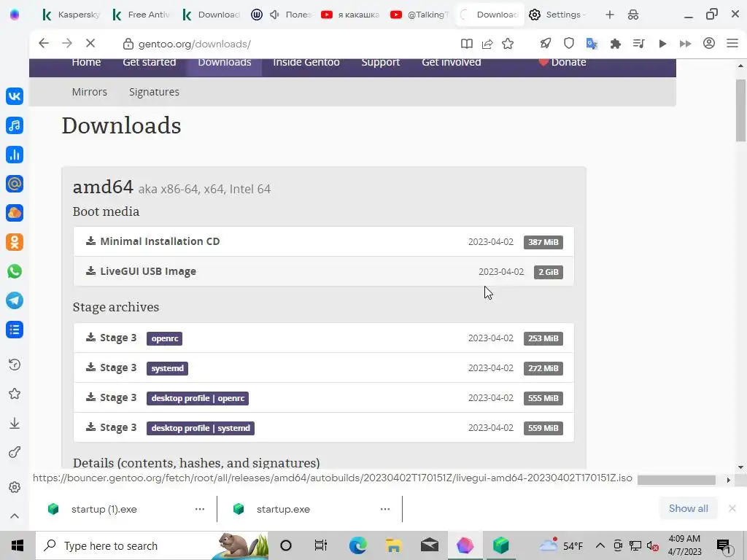The width and height of the screenshot is (747, 560).
Task: Open the Mirrors subpage
Action: click(90, 92)
